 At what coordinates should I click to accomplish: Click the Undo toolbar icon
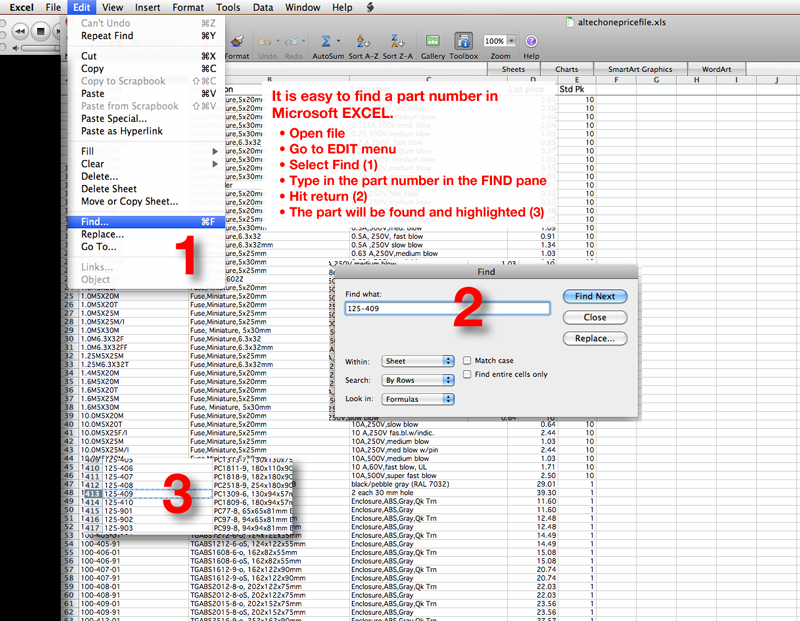[265, 41]
